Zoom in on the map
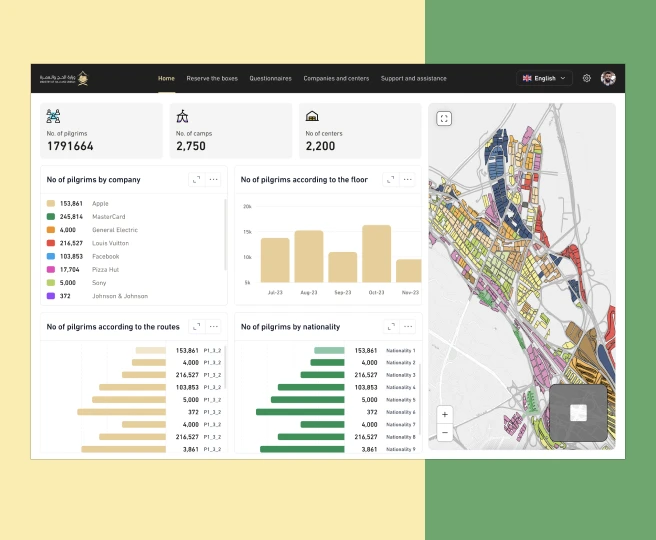 [445, 415]
